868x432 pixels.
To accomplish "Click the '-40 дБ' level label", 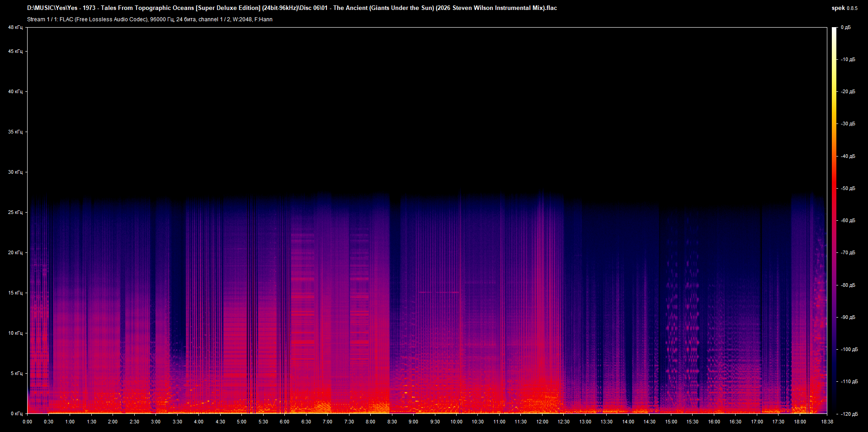I will point(848,157).
